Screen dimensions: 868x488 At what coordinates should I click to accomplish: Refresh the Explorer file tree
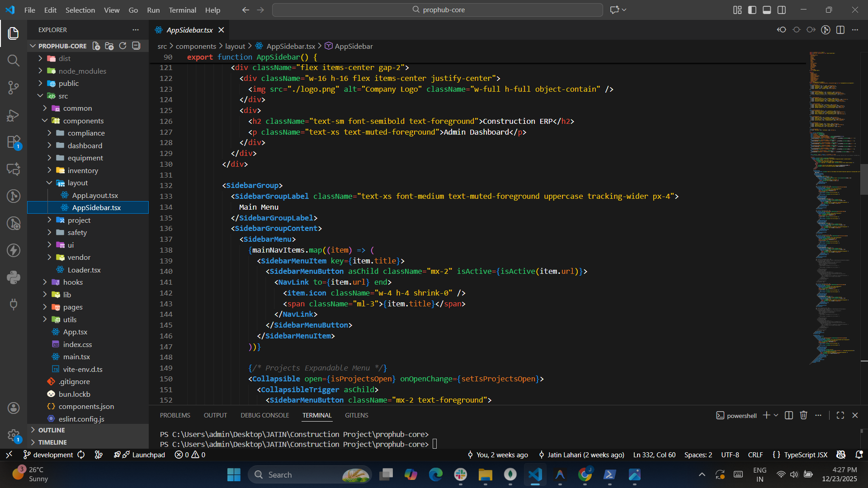(123, 46)
